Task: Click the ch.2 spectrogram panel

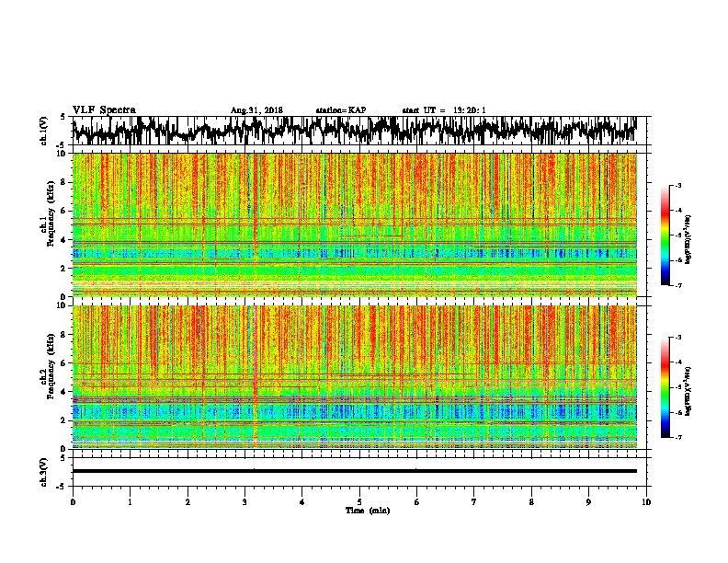Action: pyautogui.click(x=354, y=377)
